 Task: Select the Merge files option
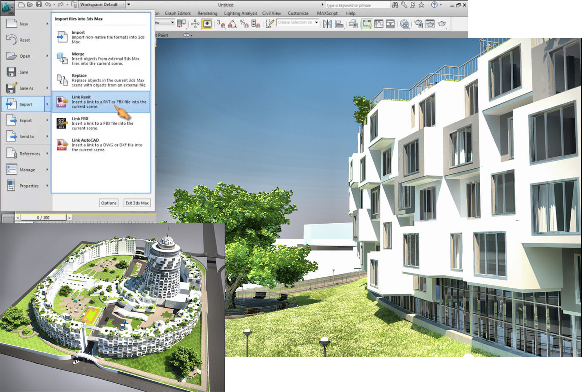[101, 59]
